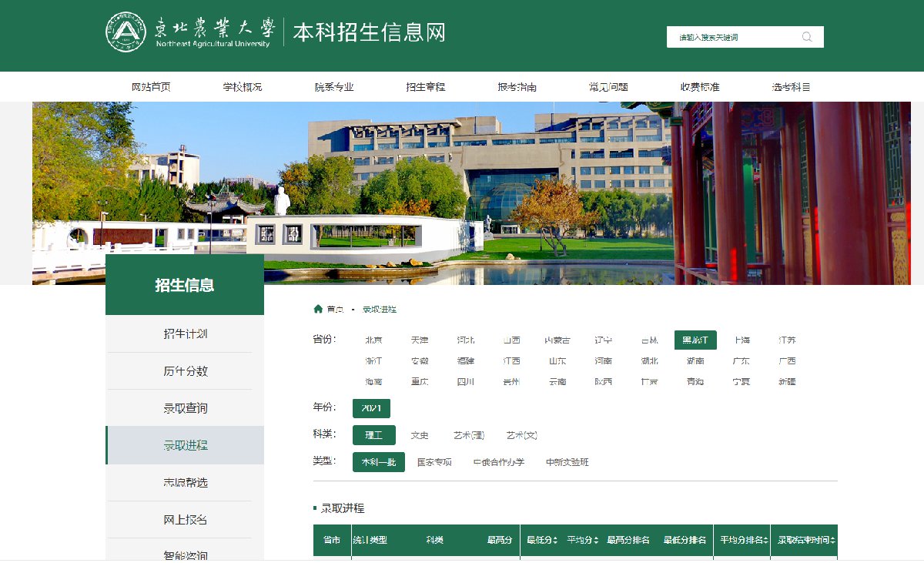Sort by 平均分排名 column arrows
Screen dimensions: 924x563
(766, 541)
